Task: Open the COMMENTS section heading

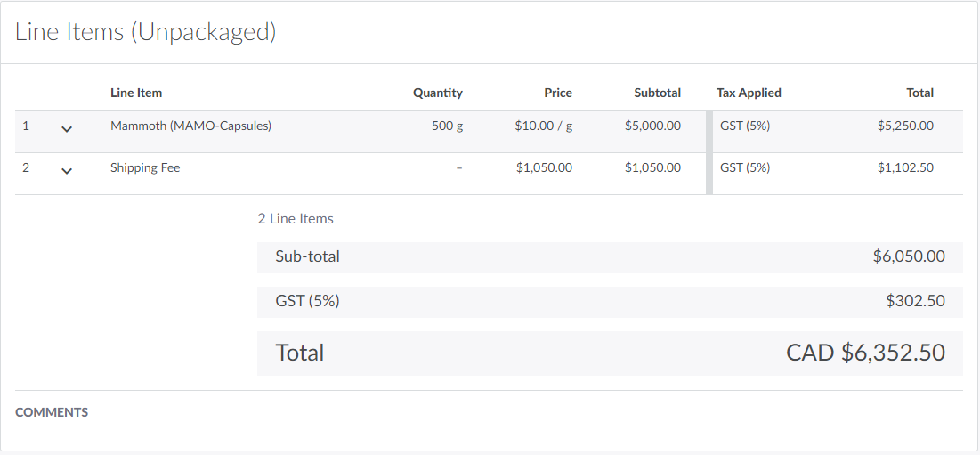Action: (x=52, y=412)
